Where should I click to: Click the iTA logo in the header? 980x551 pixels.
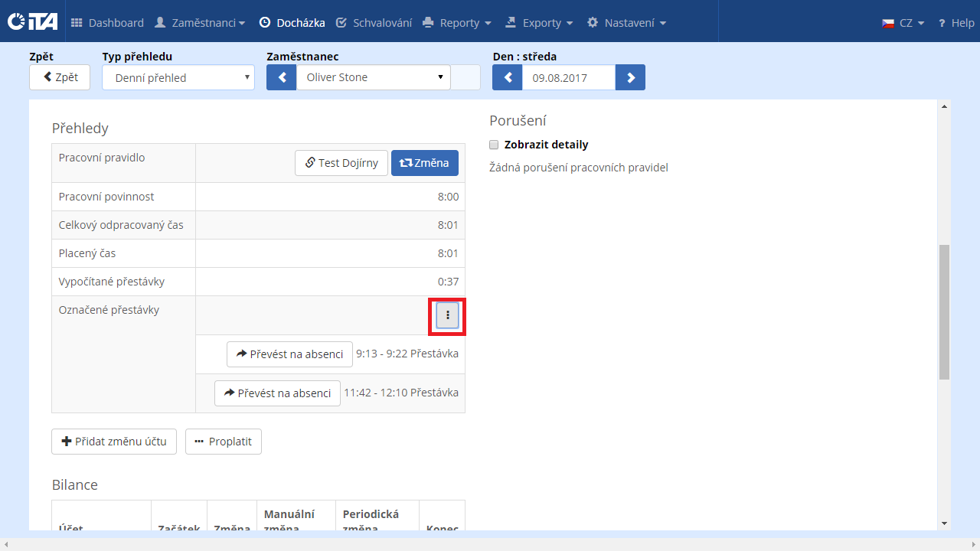tap(32, 22)
